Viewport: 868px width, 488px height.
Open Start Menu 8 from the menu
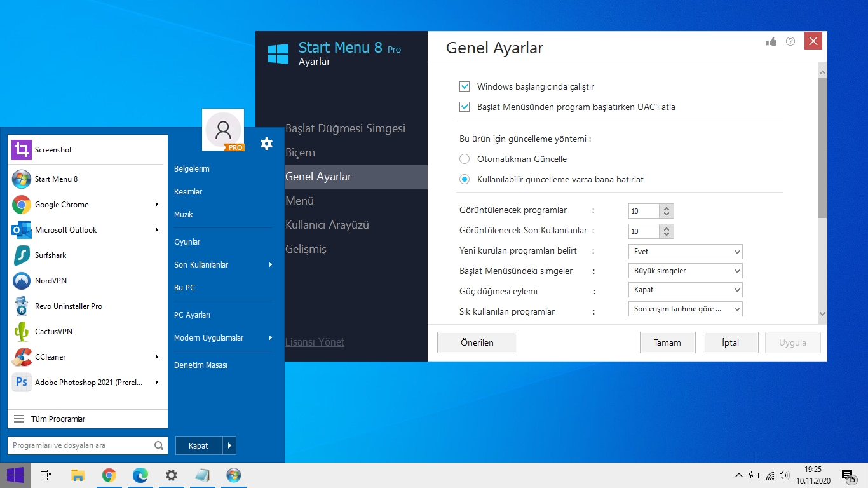(x=57, y=179)
